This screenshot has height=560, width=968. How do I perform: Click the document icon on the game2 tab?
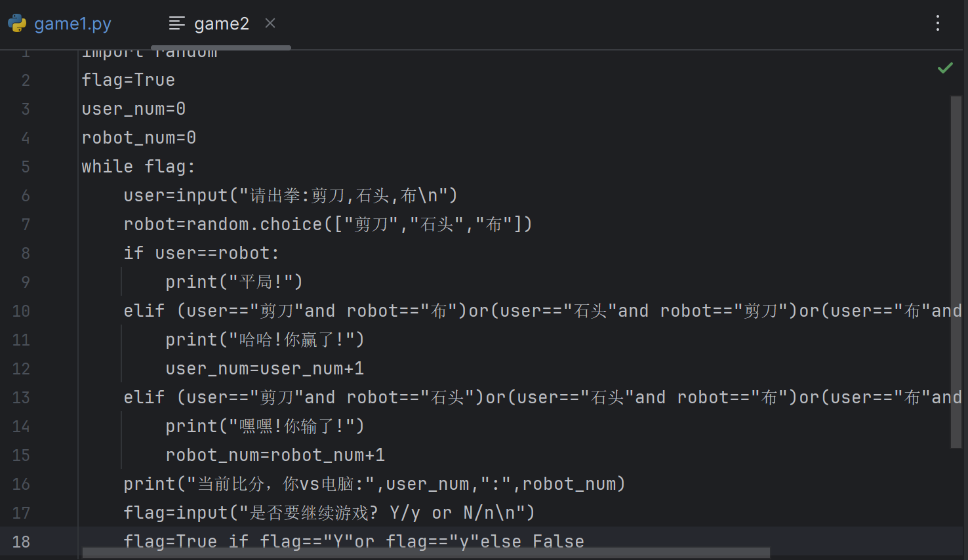click(x=176, y=24)
